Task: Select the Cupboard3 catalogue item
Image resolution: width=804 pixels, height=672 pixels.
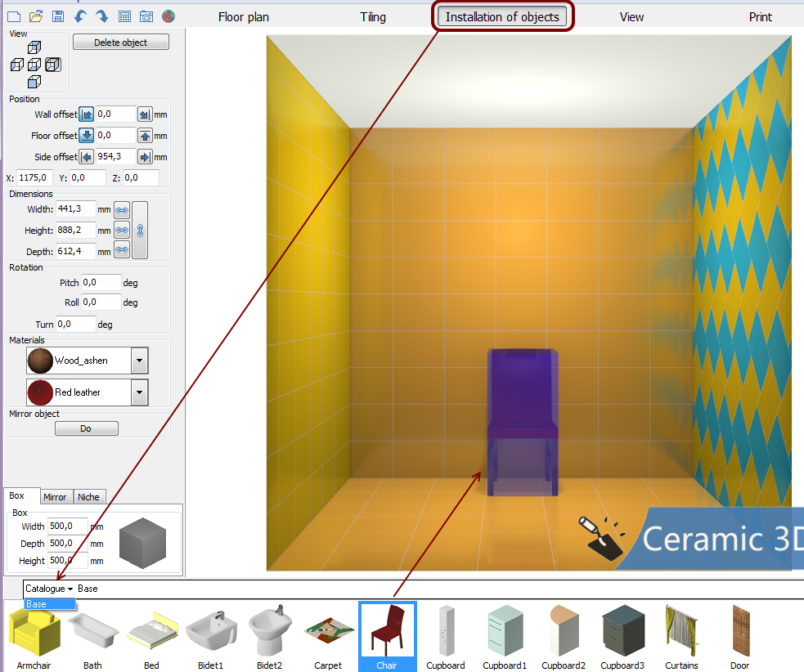Action: 622,637
